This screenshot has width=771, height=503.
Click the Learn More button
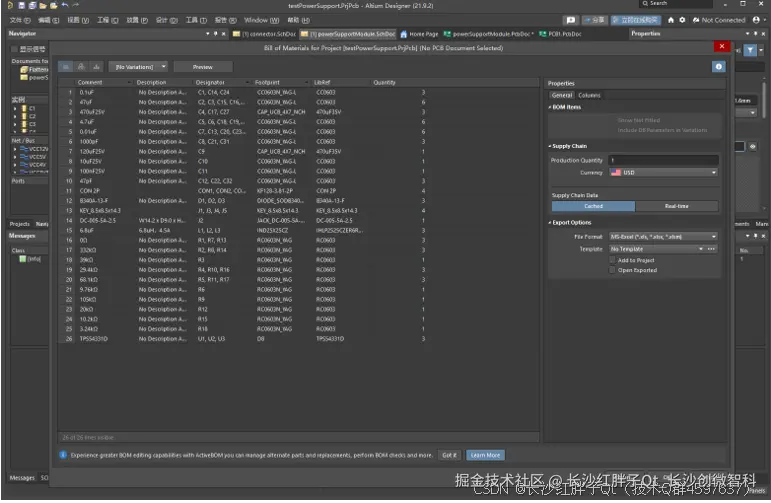(x=485, y=455)
